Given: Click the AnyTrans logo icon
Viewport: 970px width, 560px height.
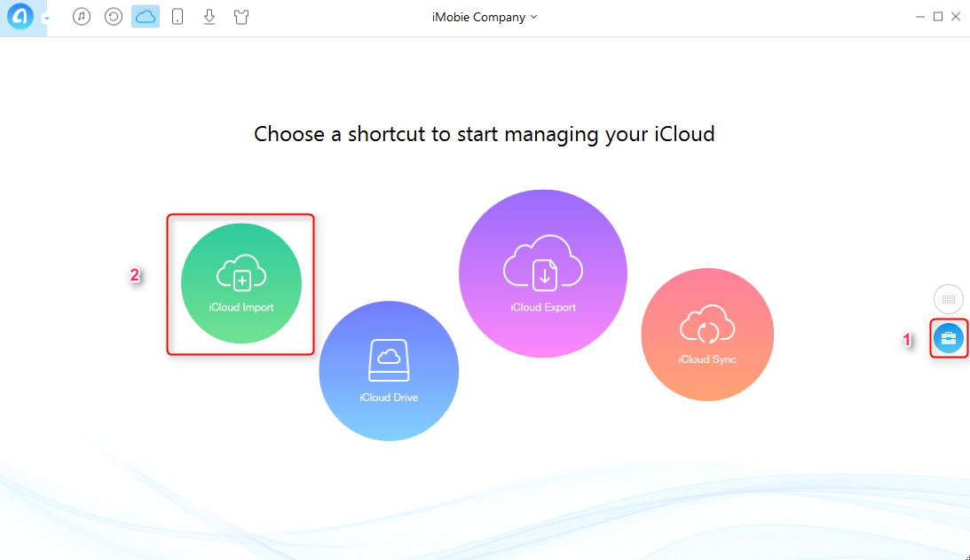Looking at the screenshot, I should pyautogui.click(x=20, y=17).
